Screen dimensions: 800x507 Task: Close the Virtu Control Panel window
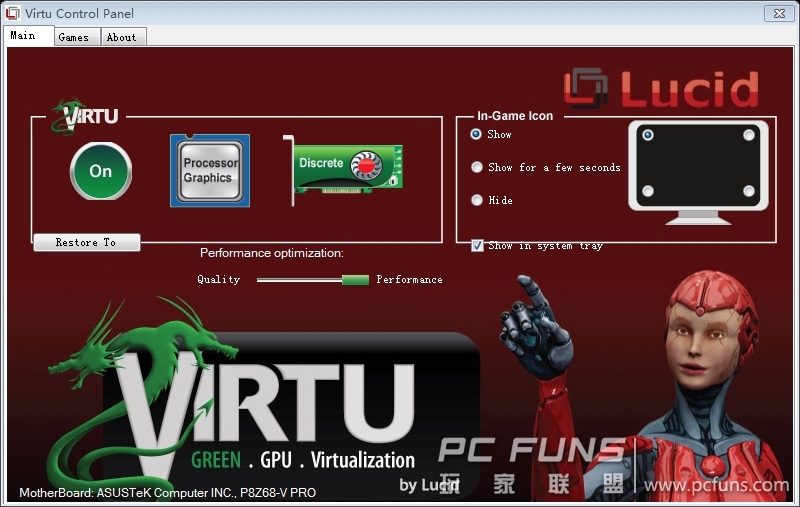[779, 13]
